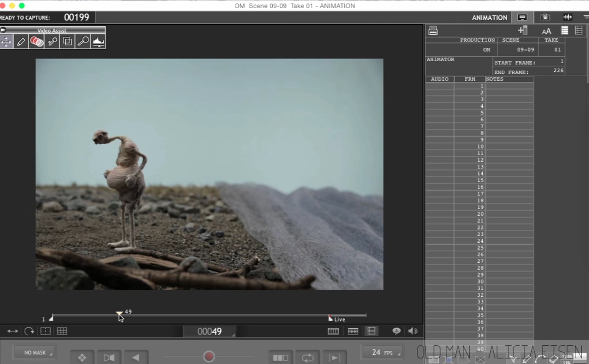
Task: Toggle the loop playback button
Action: [x=308, y=358]
